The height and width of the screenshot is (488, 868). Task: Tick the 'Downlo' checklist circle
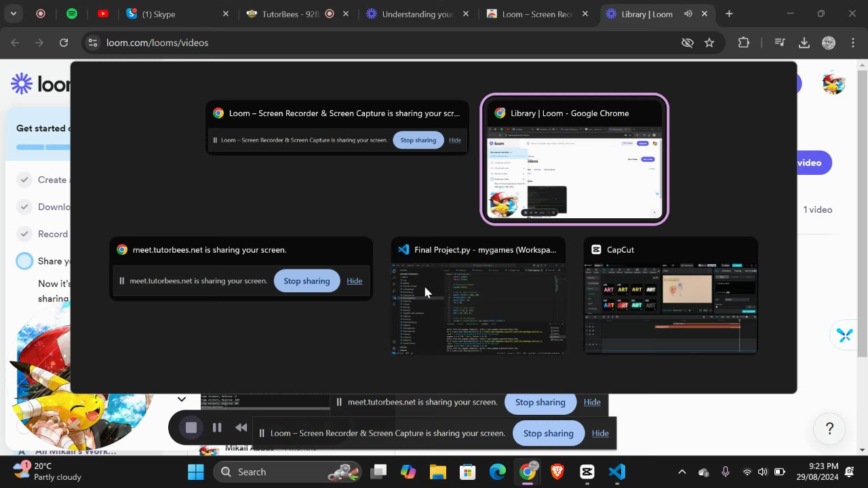tap(24, 207)
